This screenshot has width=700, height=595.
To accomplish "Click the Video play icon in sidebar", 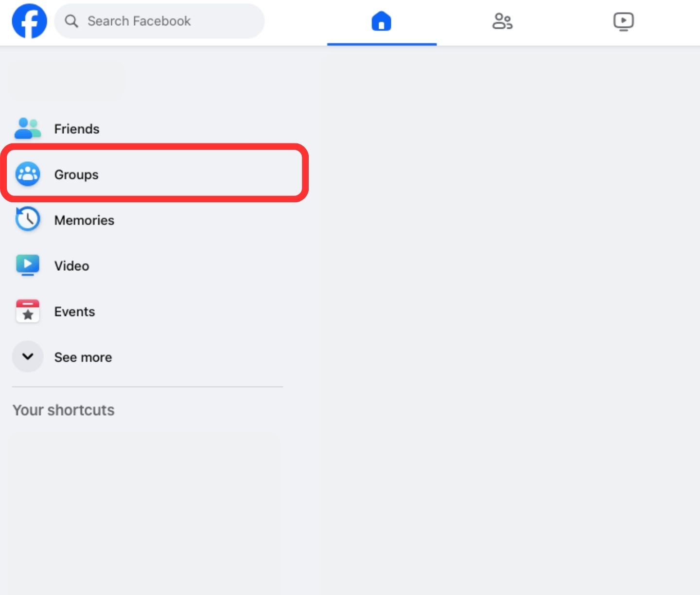I will click(x=28, y=265).
